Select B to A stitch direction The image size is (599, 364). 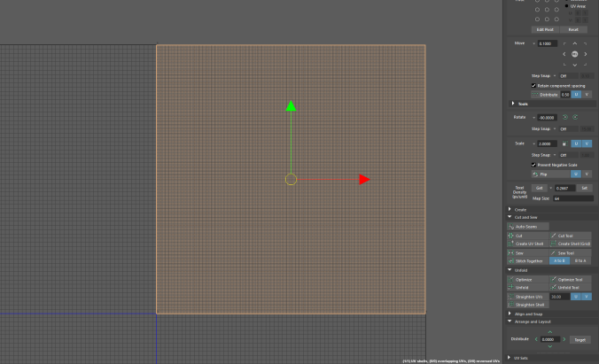[580, 261]
